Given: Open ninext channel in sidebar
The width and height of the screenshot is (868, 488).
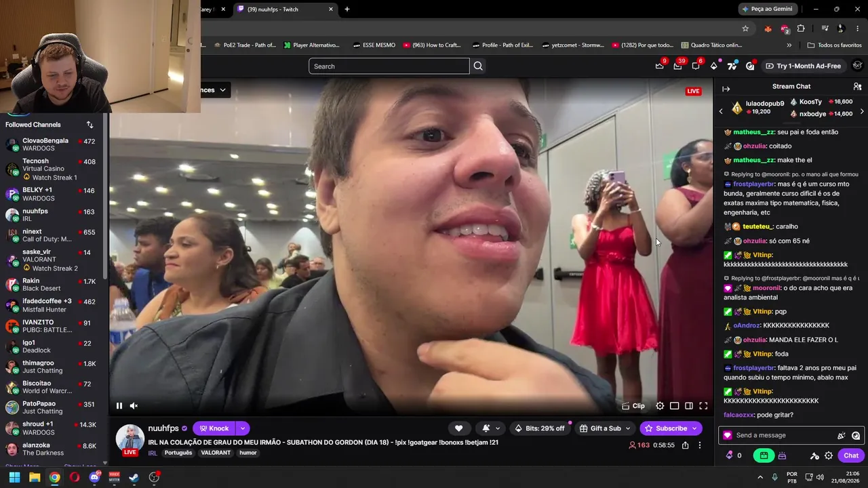Looking at the screenshot, I should 52,235.
